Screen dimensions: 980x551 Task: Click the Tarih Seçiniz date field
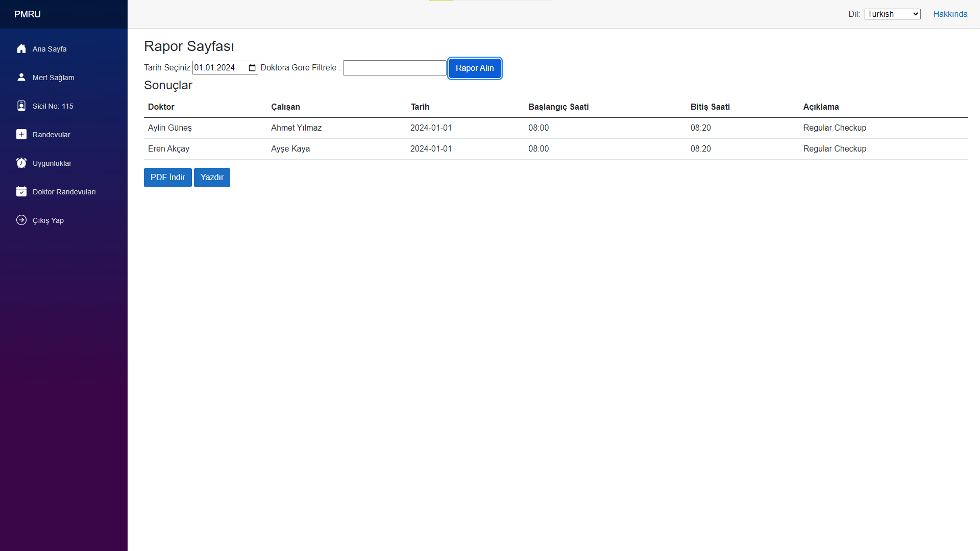[x=219, y=68]
